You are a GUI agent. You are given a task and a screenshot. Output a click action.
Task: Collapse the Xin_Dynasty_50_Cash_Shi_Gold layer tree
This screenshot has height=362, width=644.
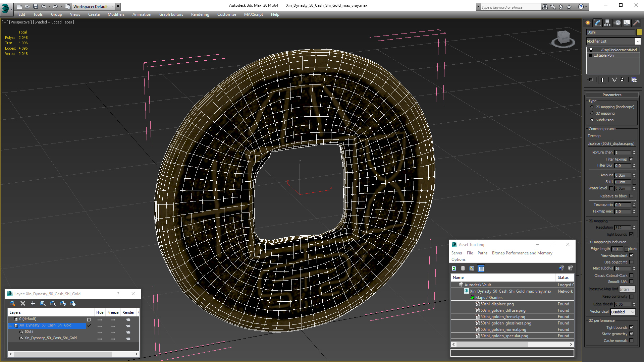pyautogui.click(x=11, y=325)
